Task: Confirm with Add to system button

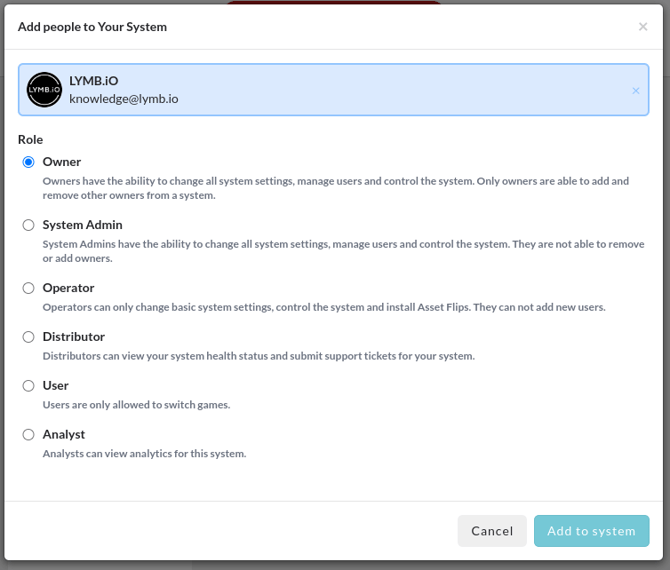Action: point(591,531)
